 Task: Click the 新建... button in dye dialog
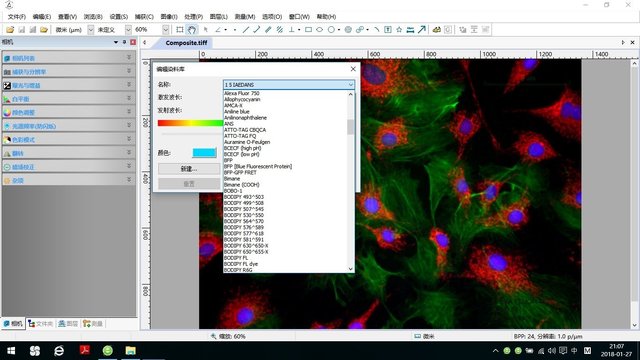189,169
